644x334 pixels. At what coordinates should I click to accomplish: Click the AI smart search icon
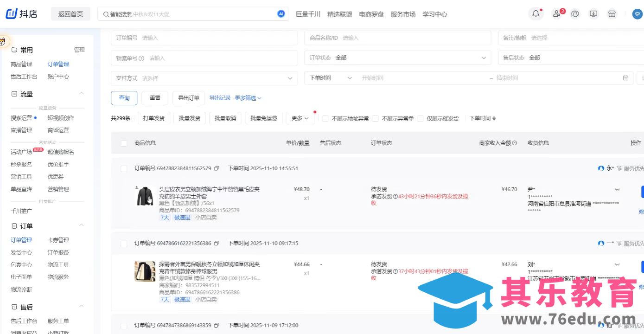tap(281, 14)
